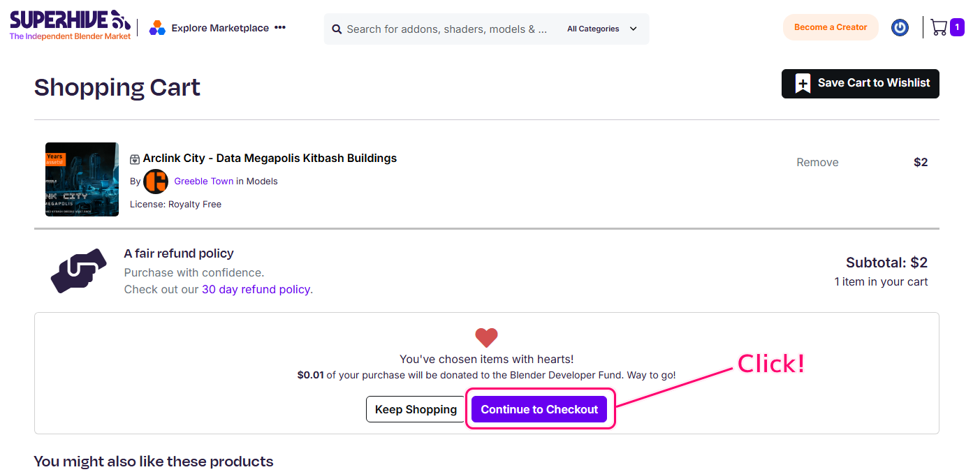
Task: Open the Arclink City product thumbnail
Action: click(82, 179)
